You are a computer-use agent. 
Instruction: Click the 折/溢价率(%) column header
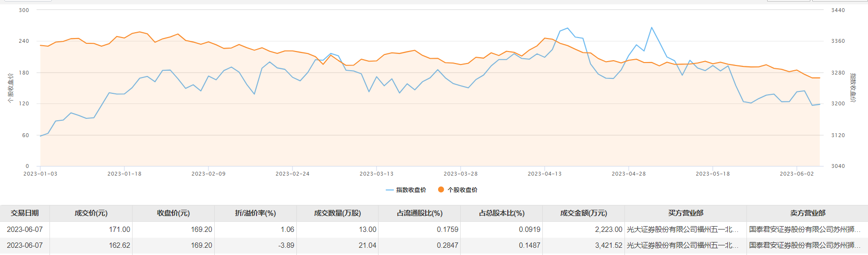tap(256, 213)
